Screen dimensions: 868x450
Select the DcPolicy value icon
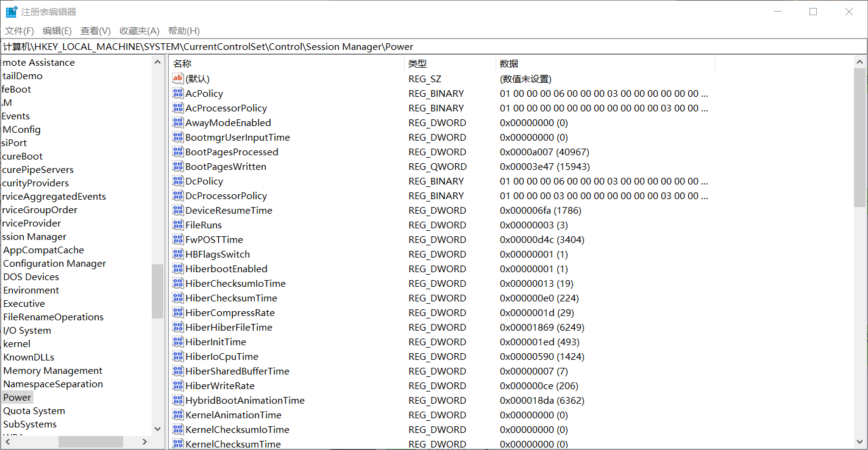click(x=178, y=181)
